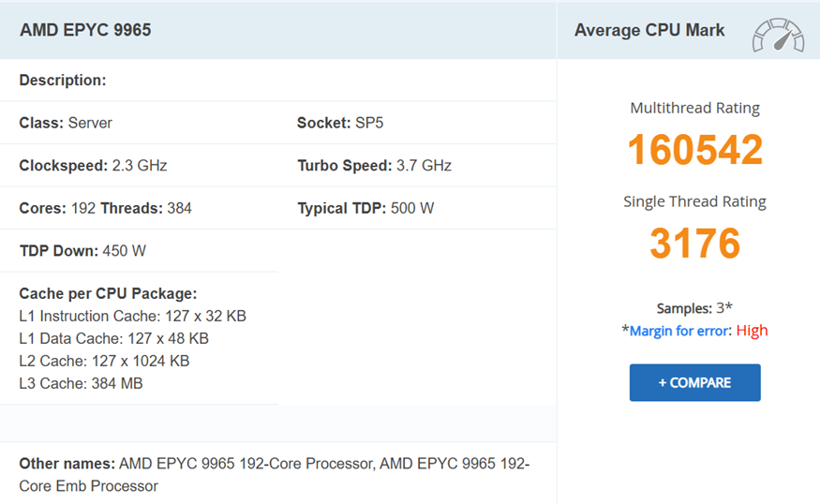Click the TDP Down 450 W entry
The image size is (820, 504).
tap(82, 251)
